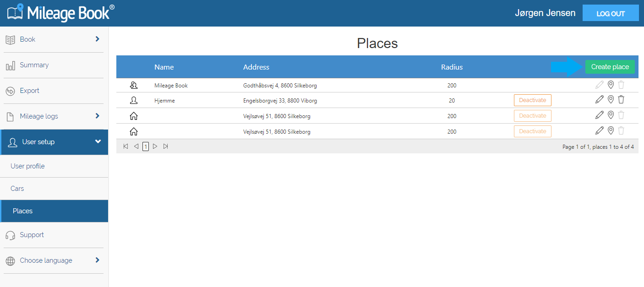The width and height of the screenshot is (644, 287).
Task: Click the User setup person icon
Action: tap(13, 142)
